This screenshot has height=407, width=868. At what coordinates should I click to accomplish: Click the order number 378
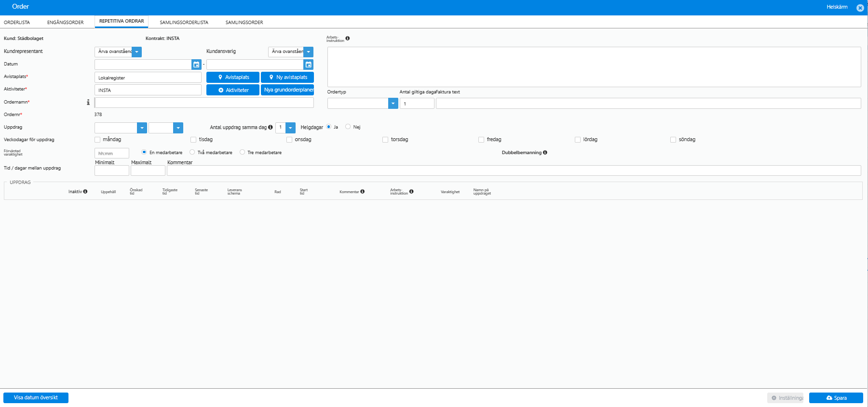(98, 115)
